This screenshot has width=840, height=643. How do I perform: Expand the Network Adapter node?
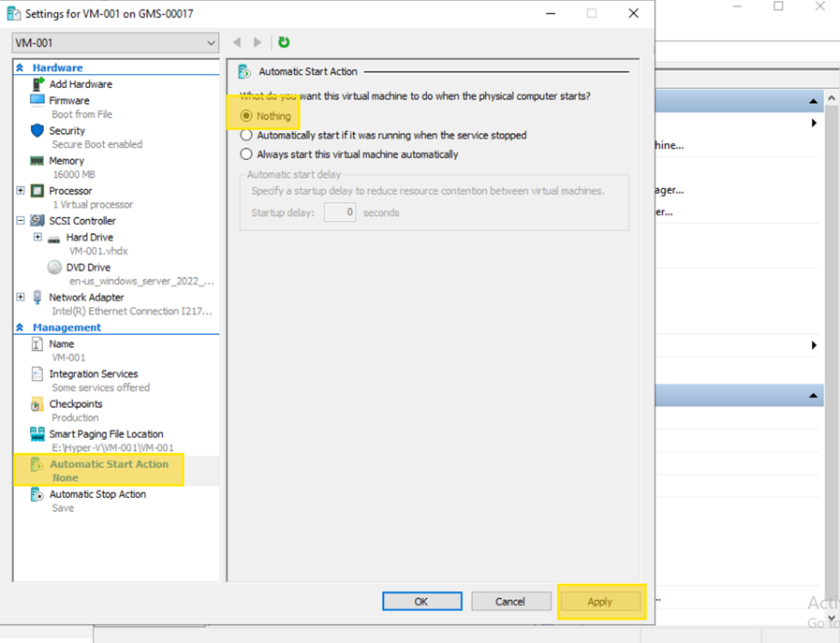pyautogui.click(x=21, y=298)
